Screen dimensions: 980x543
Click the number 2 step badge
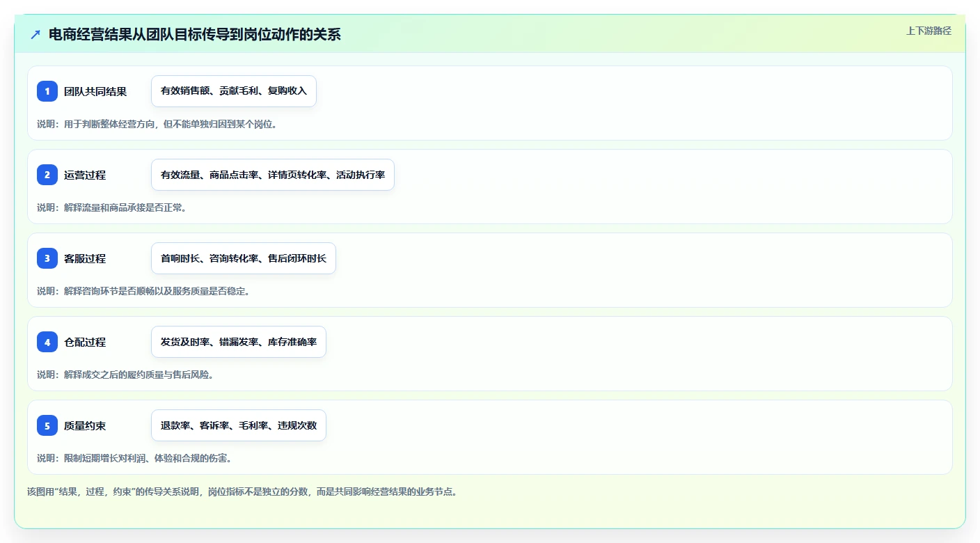tap(47, 175)
